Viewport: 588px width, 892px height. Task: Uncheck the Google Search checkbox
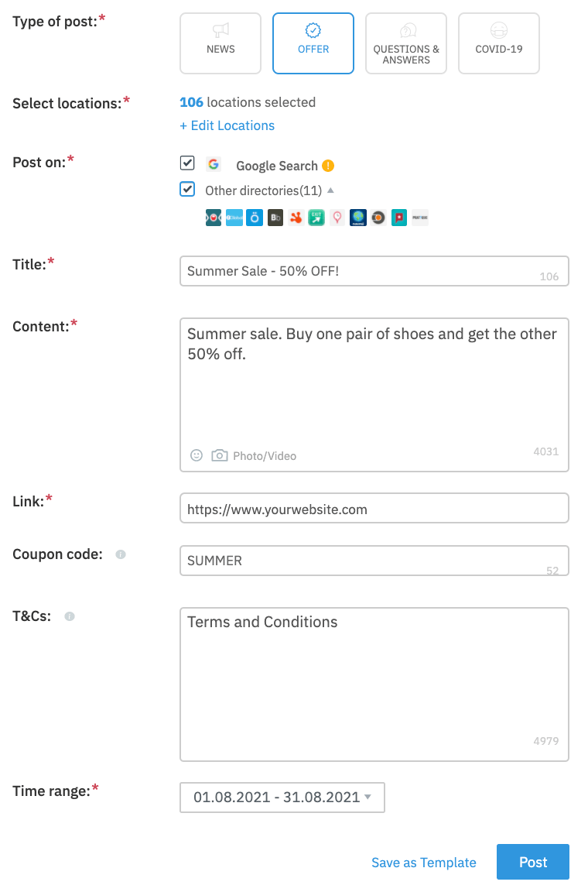[x=187, y=163]
